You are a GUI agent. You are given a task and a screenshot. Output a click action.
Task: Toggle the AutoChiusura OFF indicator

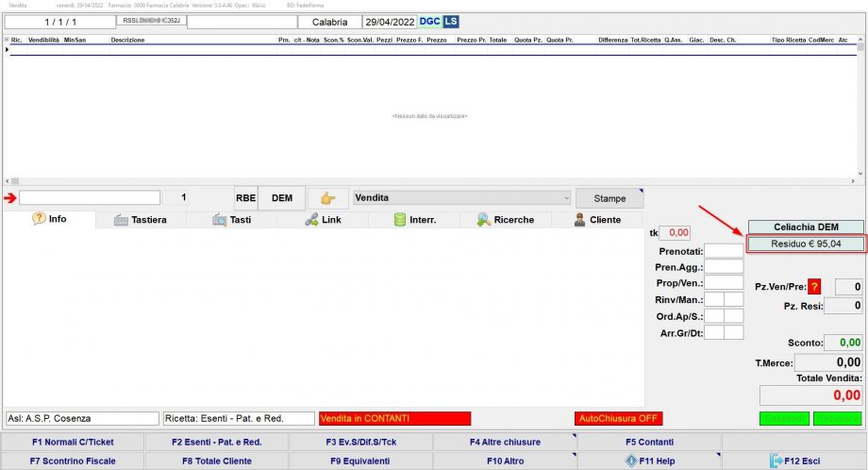618,418
